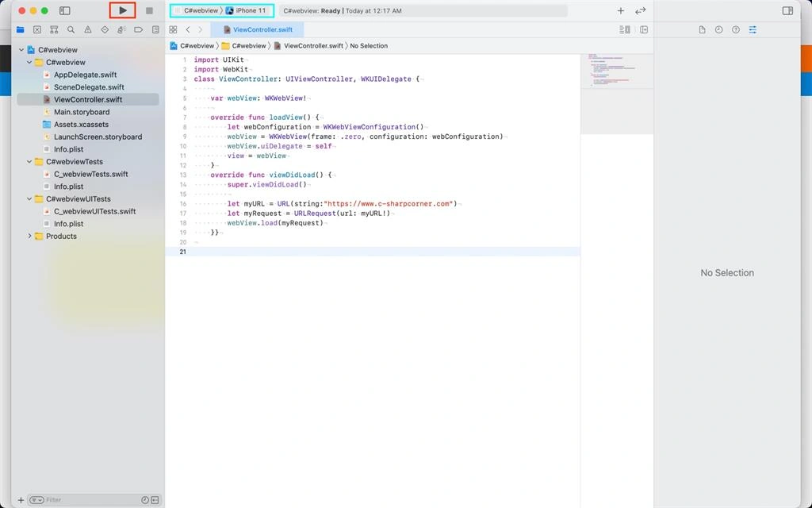Image resolution: width=812 pixels, height=508 pixels.
Task: Select the ViewController.swift editor tab
Action: (x=258, y=29)
